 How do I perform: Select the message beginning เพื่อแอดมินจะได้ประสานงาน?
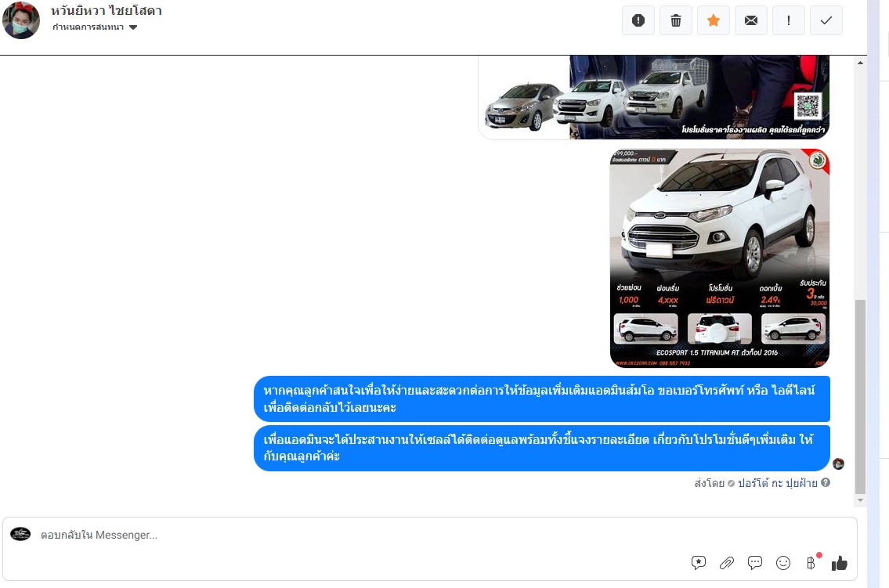coord(542,448)
